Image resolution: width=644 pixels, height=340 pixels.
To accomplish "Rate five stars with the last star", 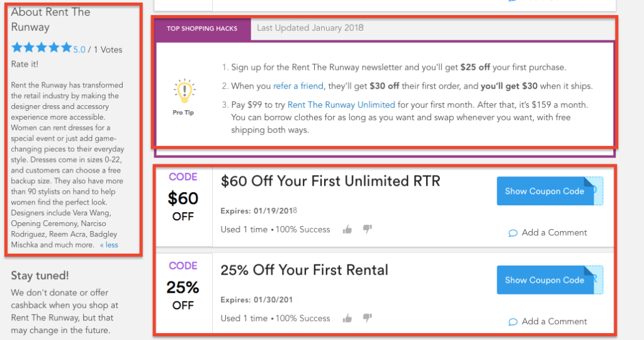I will click(x=66, y=48).
